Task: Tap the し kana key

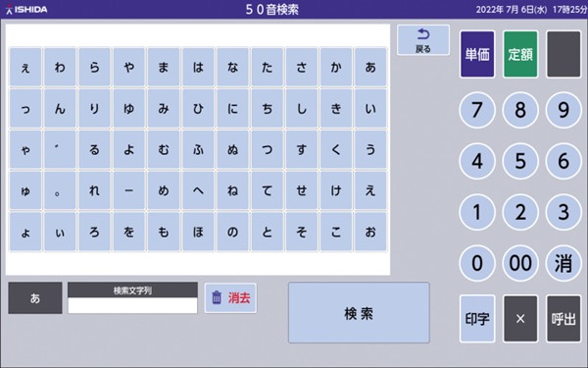Action: point(302,109)
